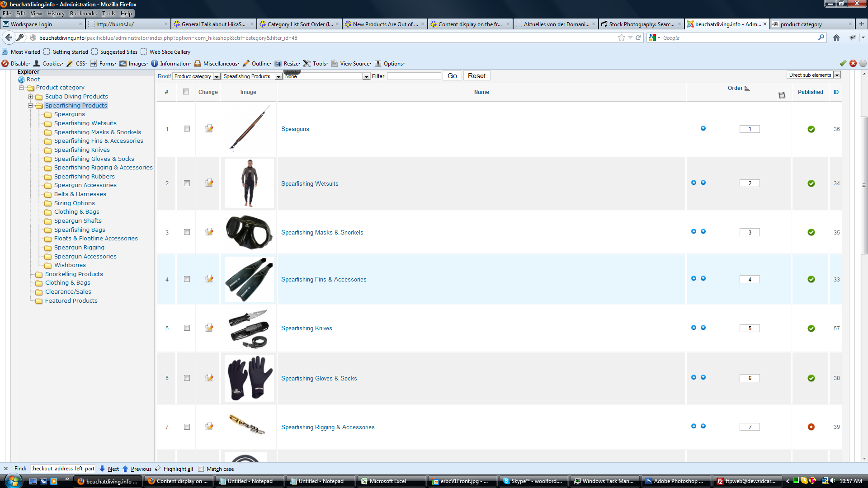Collapse the Spearfishing Products tree node
This screenshot has height=488, width=868.
[30, 105]
